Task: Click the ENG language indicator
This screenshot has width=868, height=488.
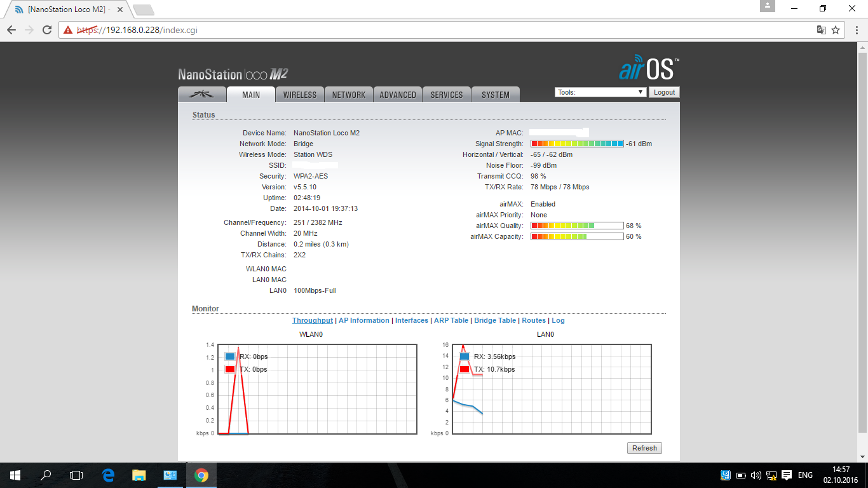Action: tap(805, 475)
